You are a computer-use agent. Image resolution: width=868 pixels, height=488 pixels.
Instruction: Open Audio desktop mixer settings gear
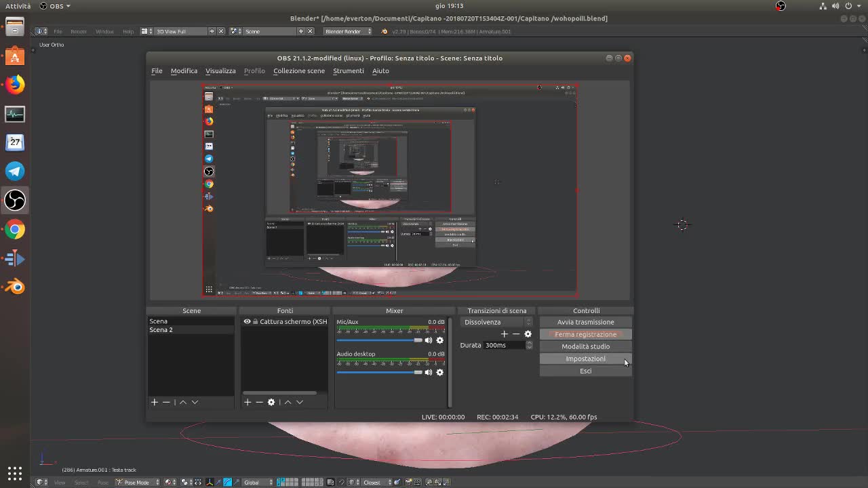(x=439, y=372)
